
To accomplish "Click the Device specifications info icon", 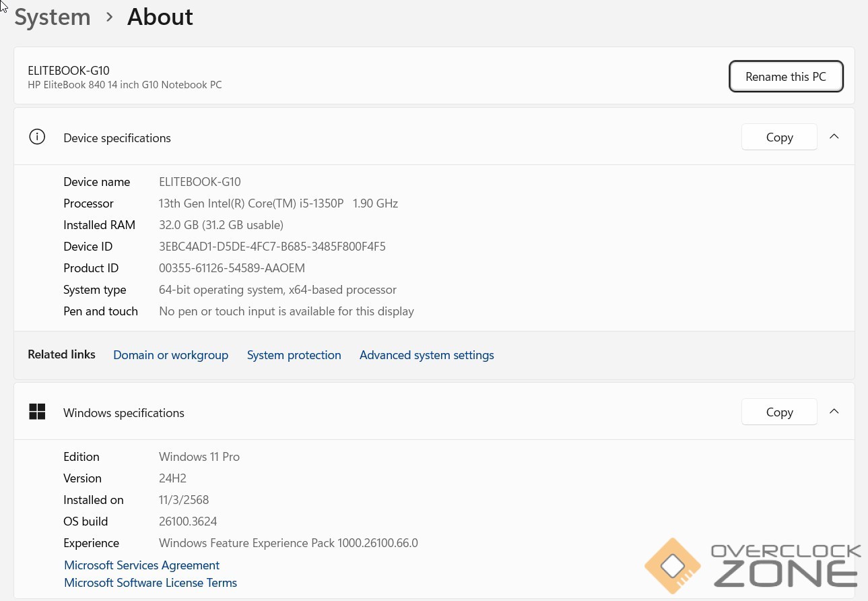I will [x=37, y=137].
